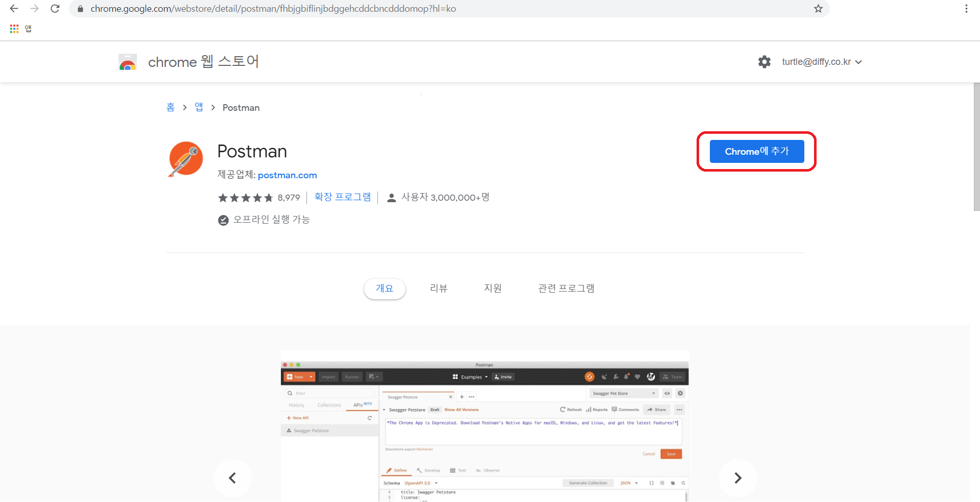Click offline-capable checkmark badge icon
This screenshot has width=980, height=502.
coord(223,220)
